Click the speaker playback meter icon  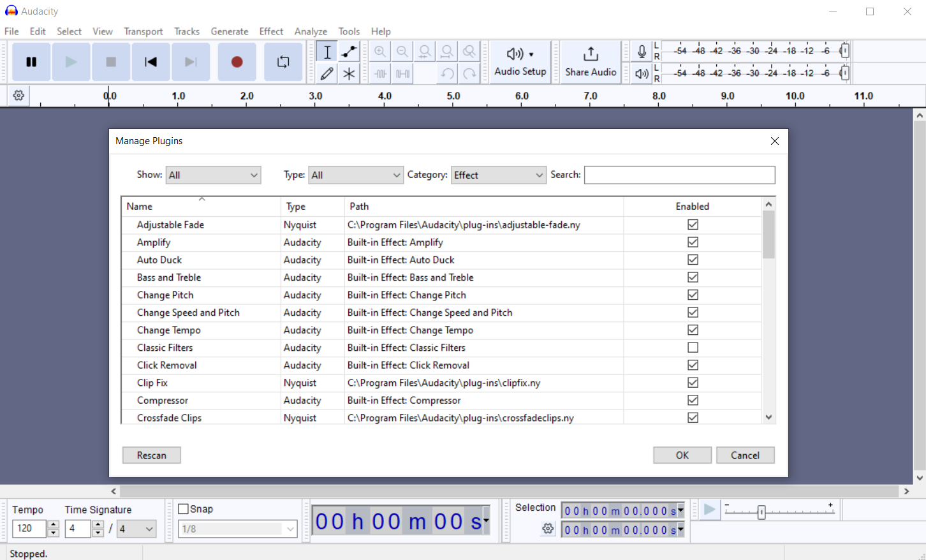tap(642, 73)
